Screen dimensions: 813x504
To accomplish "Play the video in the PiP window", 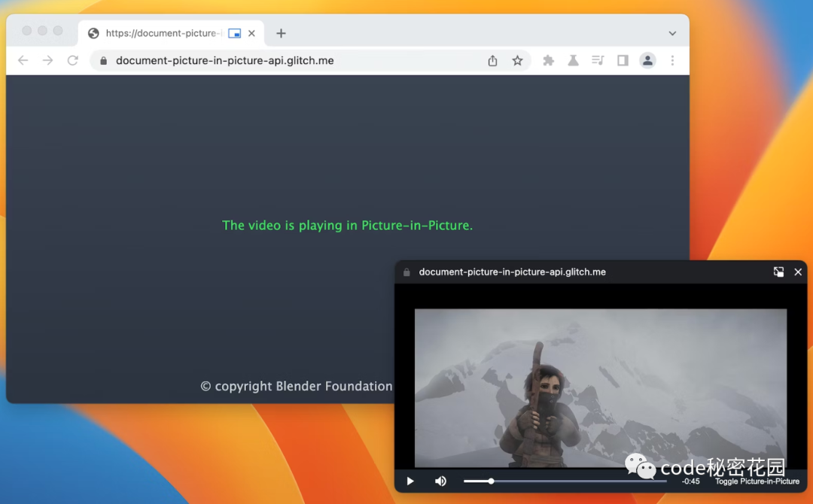I will (x=410, y=481).
